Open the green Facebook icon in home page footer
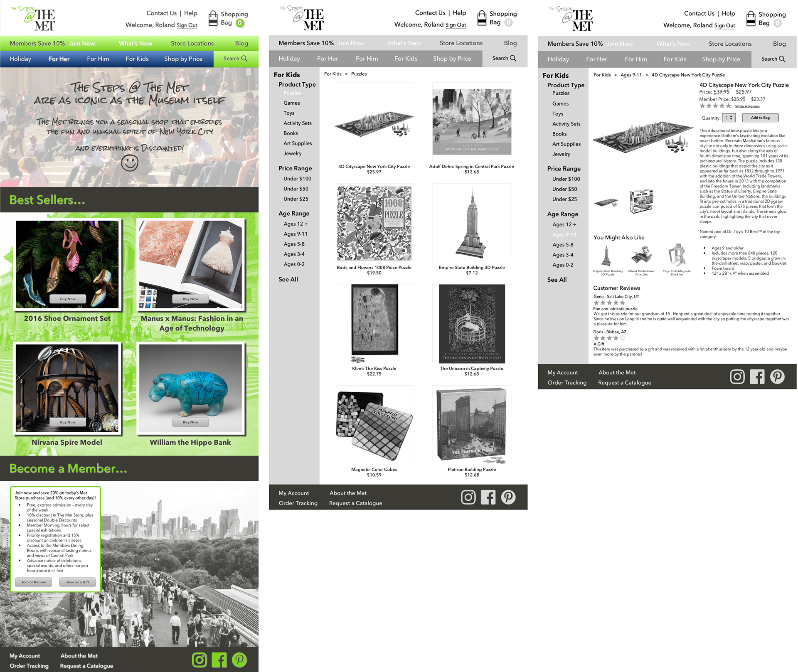 pos(219,660)
